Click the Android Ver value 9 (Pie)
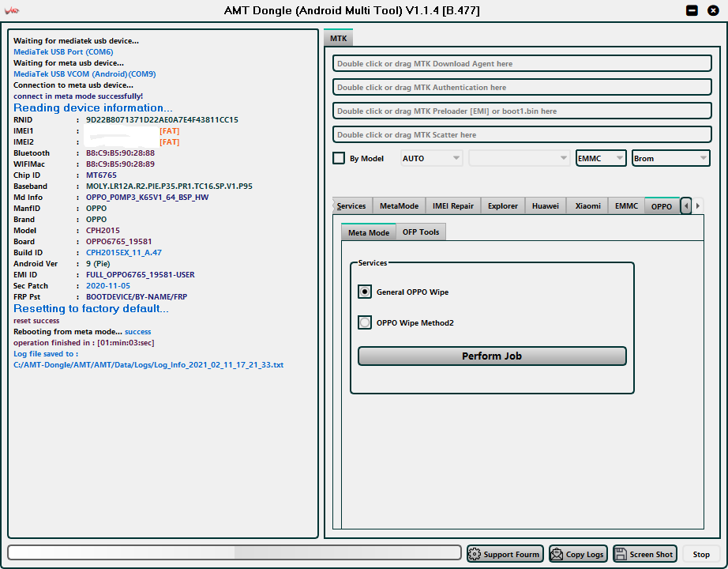Viewport: 728px width, 569px height. point(98,264)
